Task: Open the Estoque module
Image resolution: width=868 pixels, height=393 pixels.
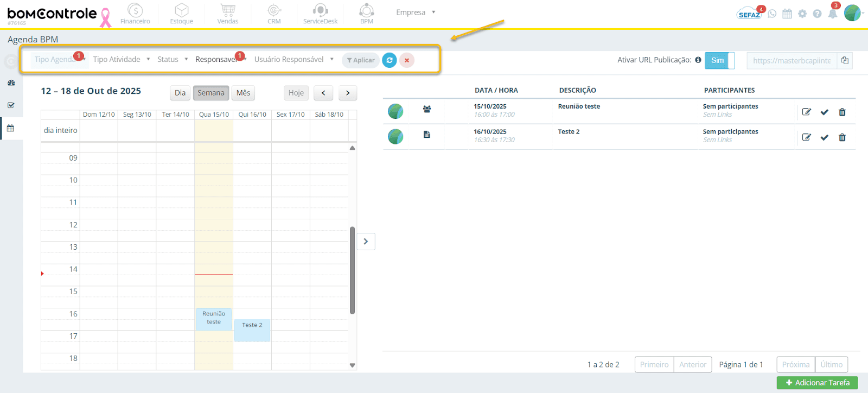Action: point(181,14)
